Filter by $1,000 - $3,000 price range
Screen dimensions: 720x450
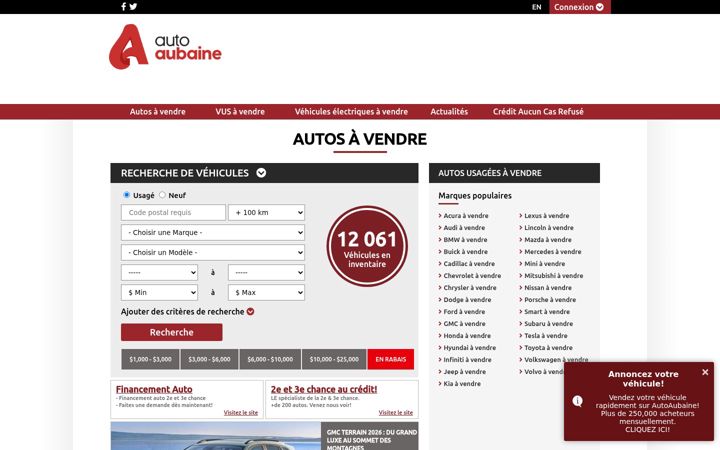(x=150, y=359)
